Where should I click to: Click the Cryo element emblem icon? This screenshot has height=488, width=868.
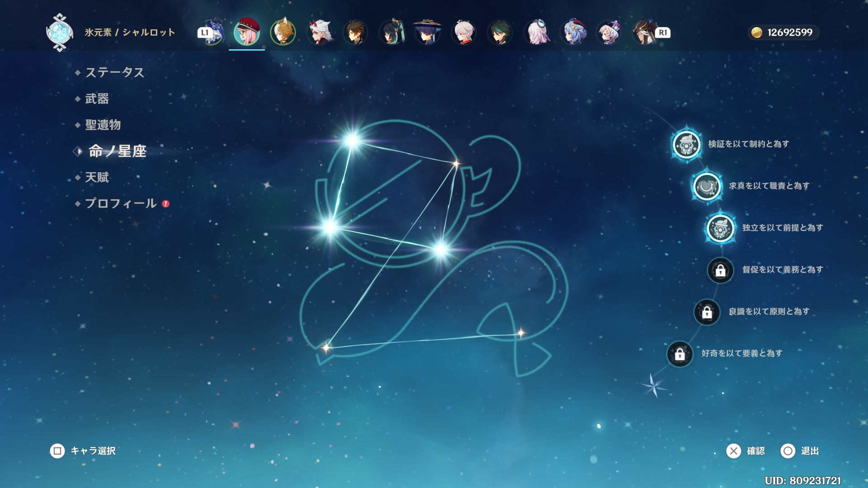[60, 32]
